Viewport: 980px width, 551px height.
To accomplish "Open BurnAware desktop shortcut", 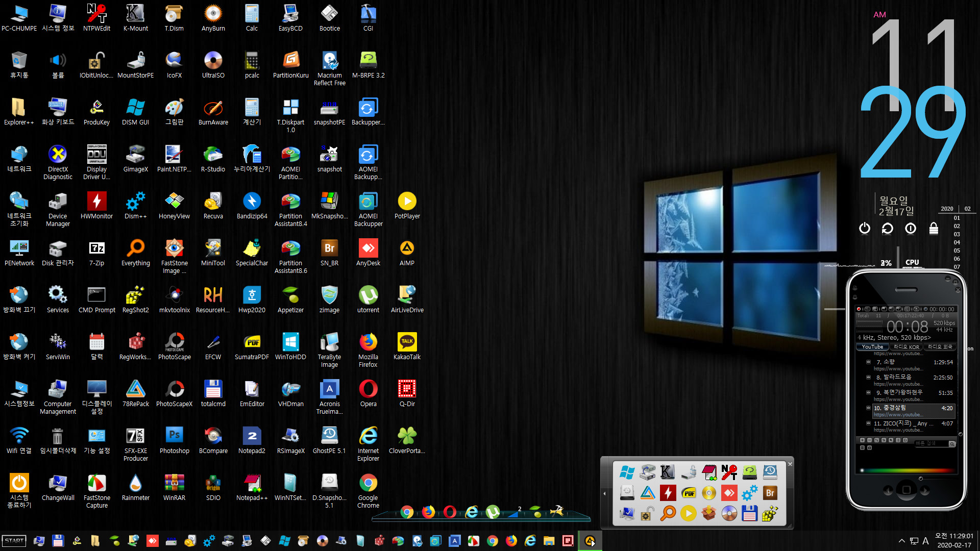I will coord(213,112).
